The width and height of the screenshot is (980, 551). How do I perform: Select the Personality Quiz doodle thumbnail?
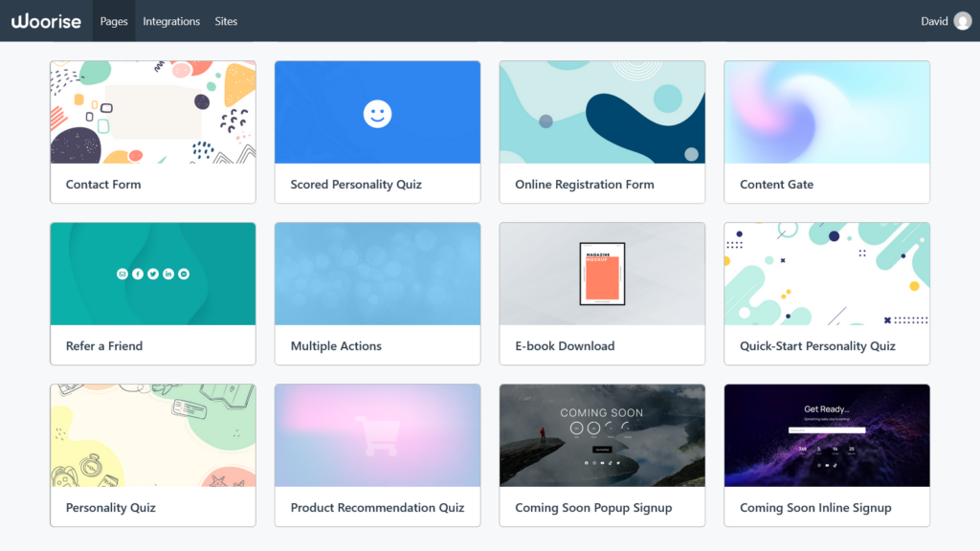153,435
